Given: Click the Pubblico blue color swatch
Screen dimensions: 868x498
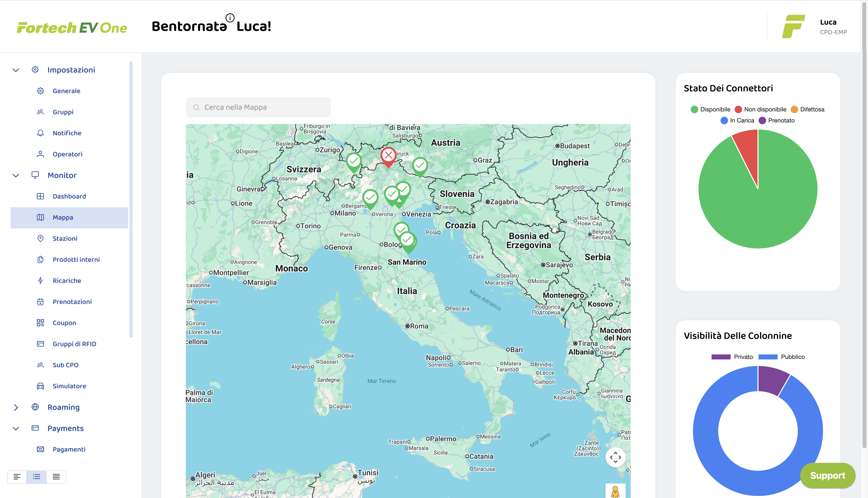Looking at the screenshot, I should [768, 357].
